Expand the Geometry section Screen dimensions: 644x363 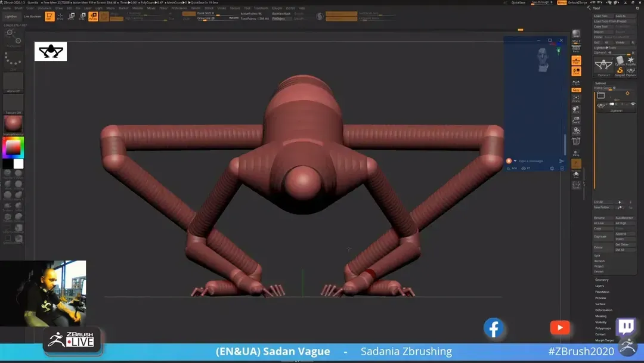pos(602,280)
